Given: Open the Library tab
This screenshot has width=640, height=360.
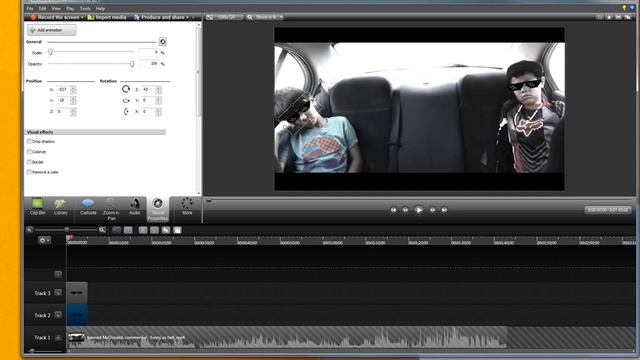Looking at the screenshot, I should click(60, 207).
